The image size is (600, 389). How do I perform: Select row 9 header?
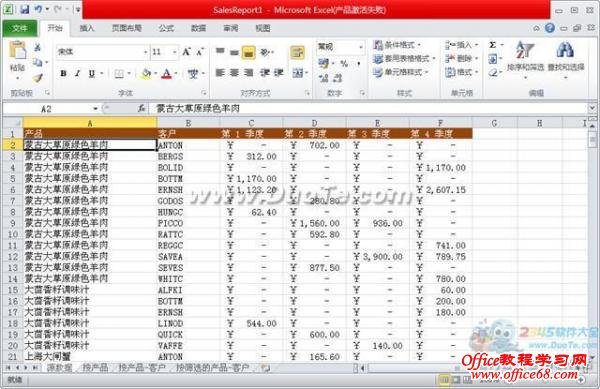click(12, 223)
